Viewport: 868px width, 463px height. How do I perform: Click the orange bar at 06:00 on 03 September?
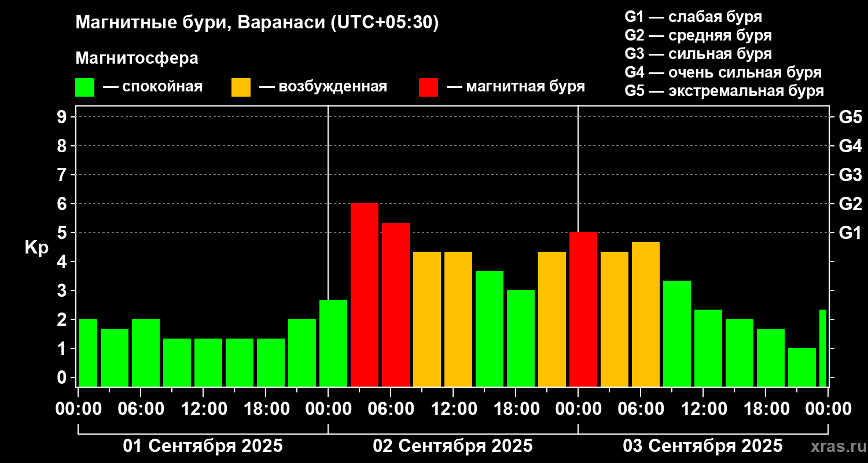[646, 314]
